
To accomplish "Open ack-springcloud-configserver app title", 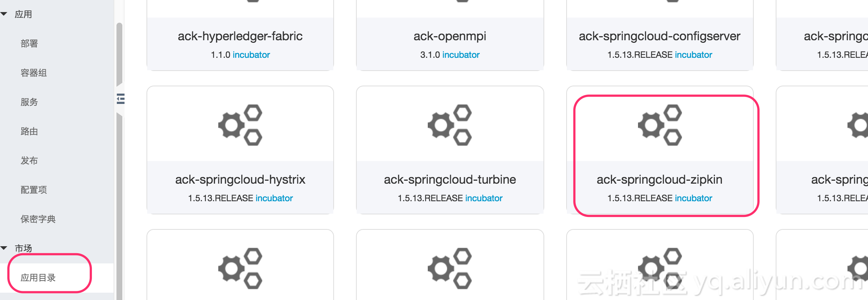I will pos(660,36).
